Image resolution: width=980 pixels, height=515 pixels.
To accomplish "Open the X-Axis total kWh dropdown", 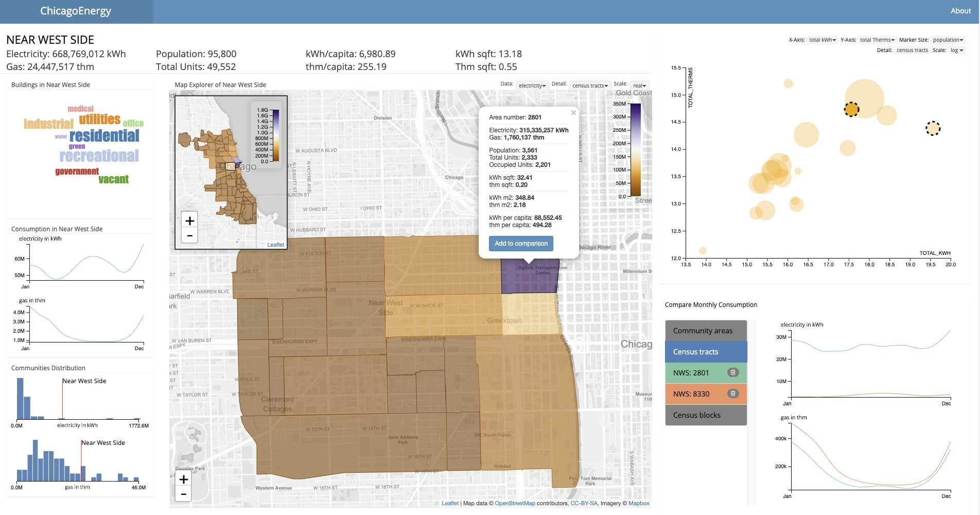I will [822, 39].
